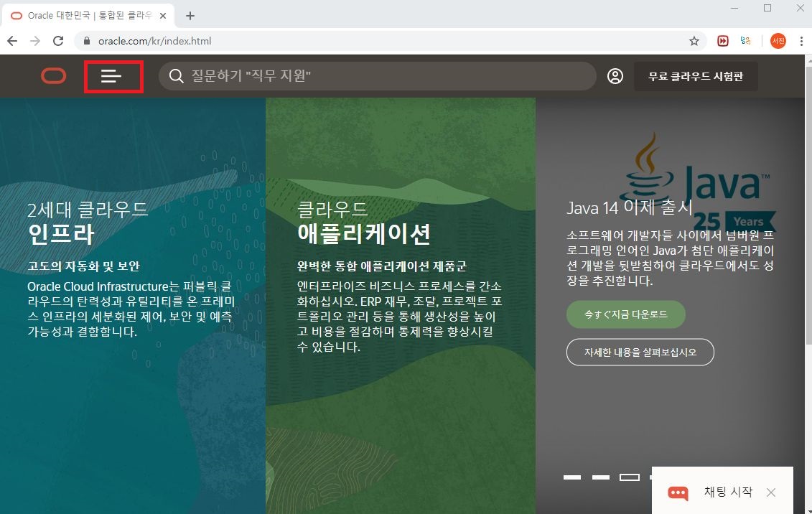812x514 pixels.
Task: Dismiss the 채팅 시작 popup
Action: point(771,492)
